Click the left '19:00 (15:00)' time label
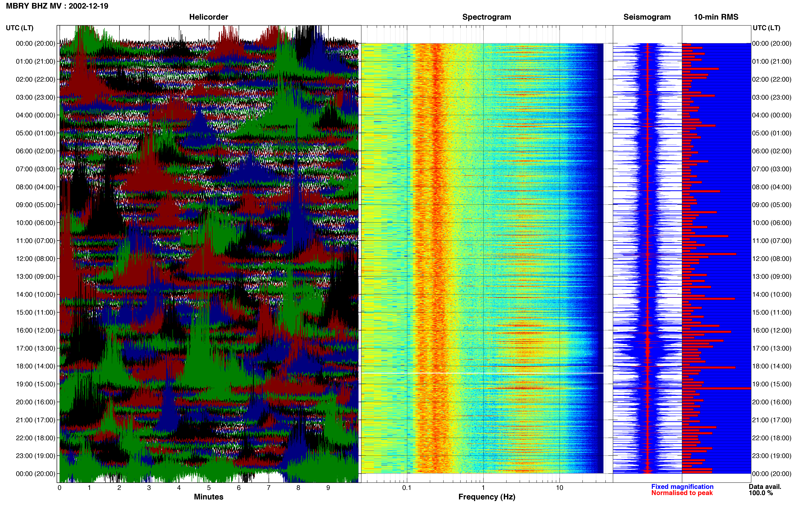Screen dimensions: 812x508 click(x=36, y=384)
